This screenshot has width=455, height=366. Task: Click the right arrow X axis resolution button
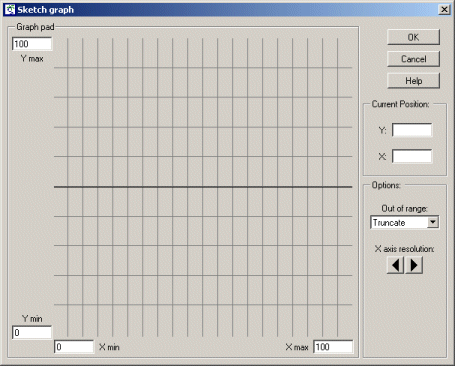tap(414, 265)
